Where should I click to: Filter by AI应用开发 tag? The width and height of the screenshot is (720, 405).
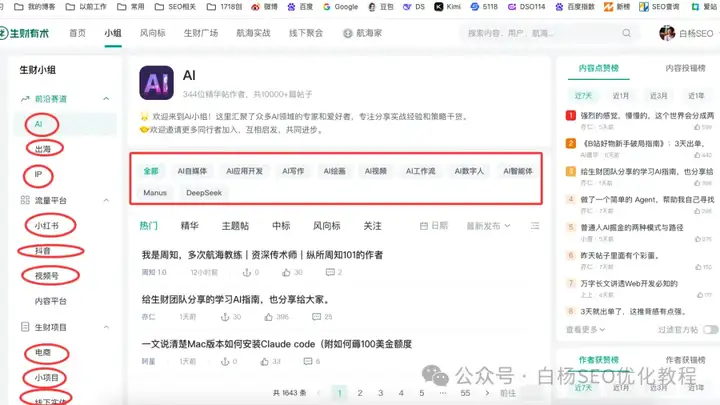point(244,171)
